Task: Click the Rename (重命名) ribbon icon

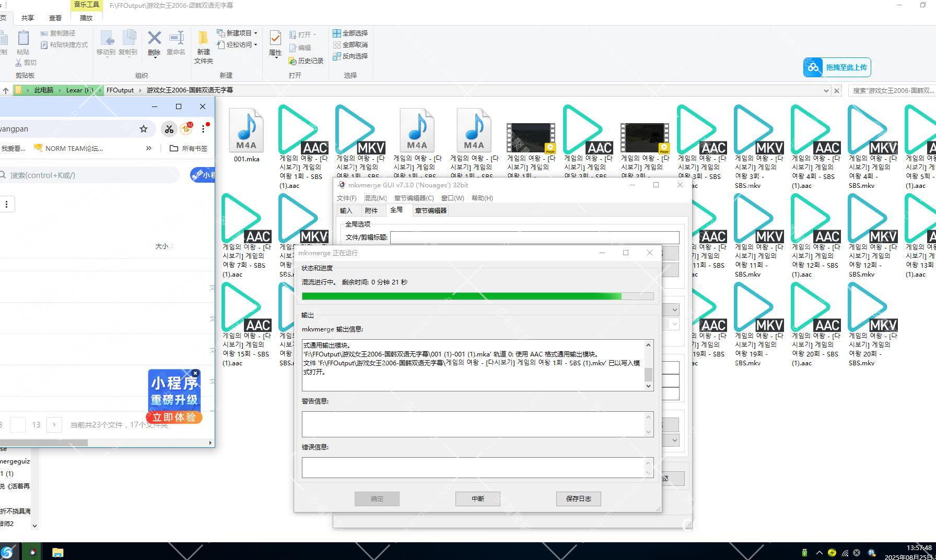Action: (176, 43)
